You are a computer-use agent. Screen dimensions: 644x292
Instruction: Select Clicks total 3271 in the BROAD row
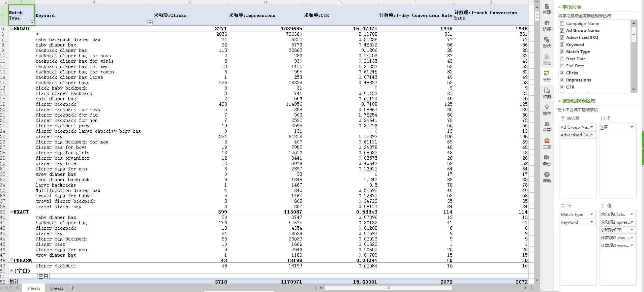click(x=190, y=29)
